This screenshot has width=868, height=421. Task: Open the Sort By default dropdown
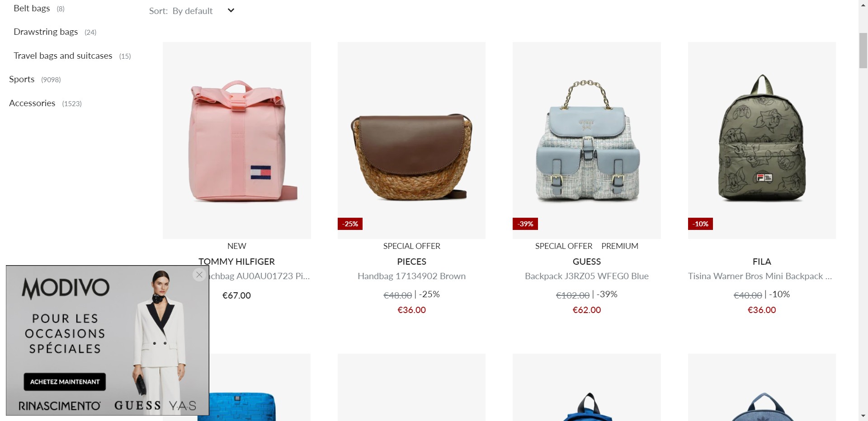click(192, 11)
